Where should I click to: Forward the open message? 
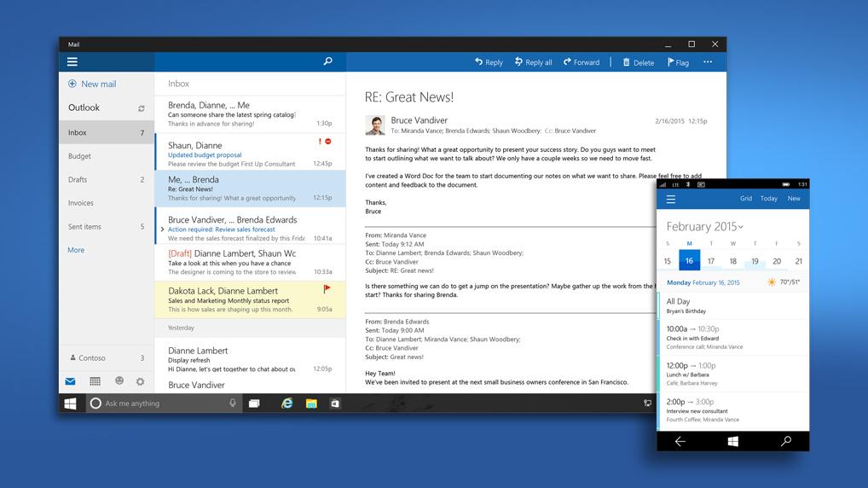582,62
